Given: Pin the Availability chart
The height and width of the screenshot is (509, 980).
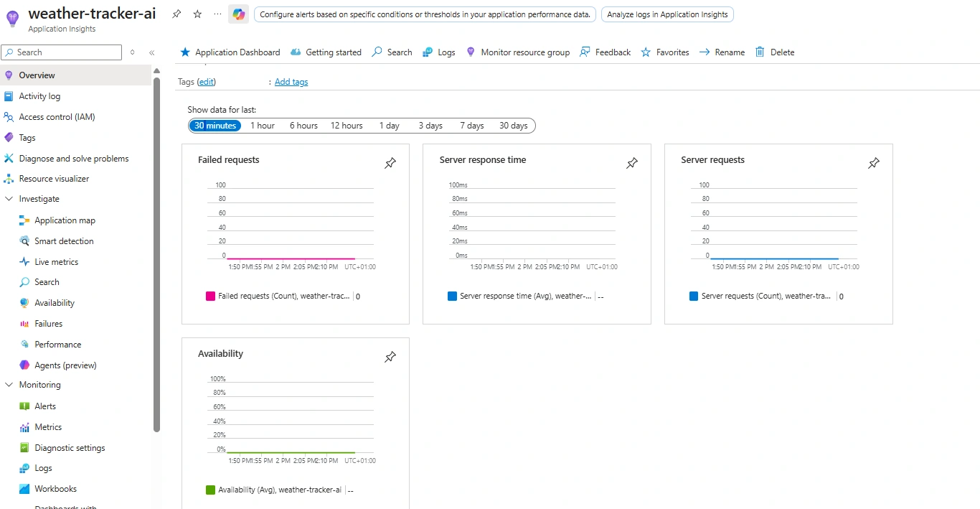Looking at the screenshot, I should coord(390,358).
